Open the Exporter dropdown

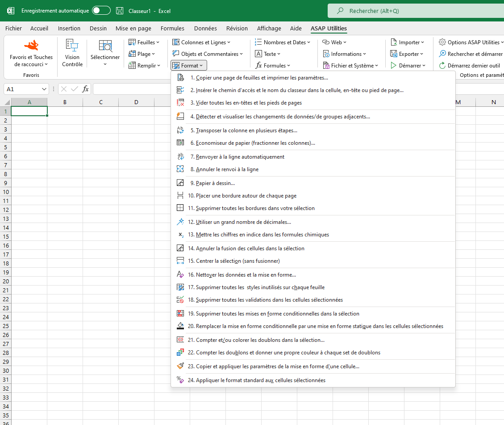point(407,54)
